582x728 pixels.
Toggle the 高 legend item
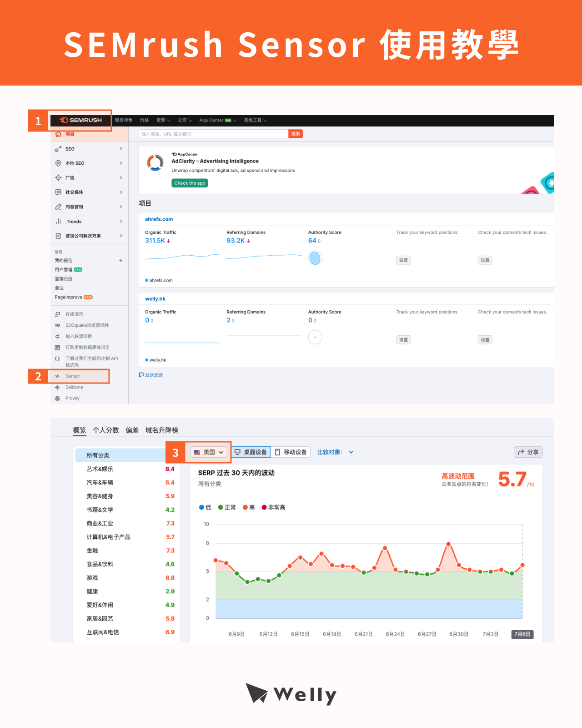click(x=249, y=507)
